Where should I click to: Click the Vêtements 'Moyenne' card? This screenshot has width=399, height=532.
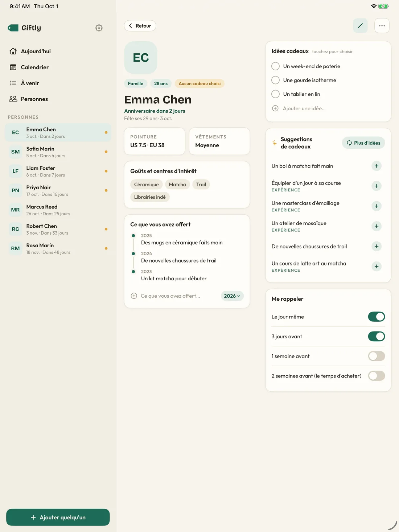tap(219, 141)
